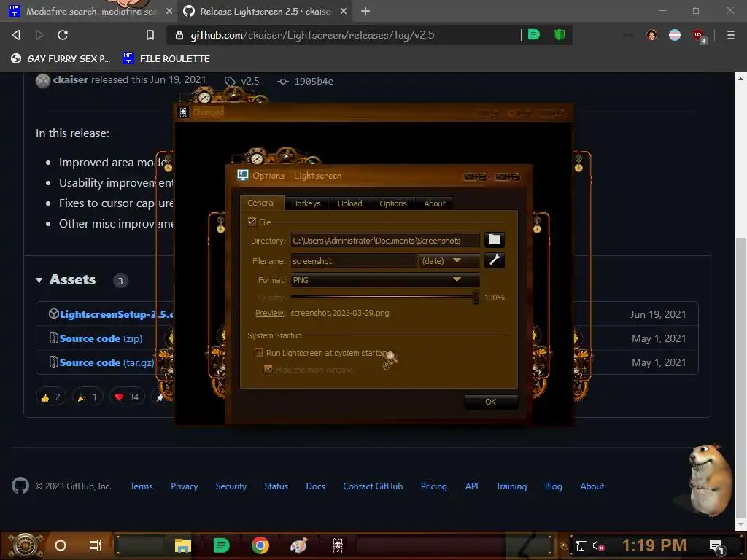Open green reader mode icon in address bar
Image resolution: width=747 pixels, height=560 pixels.
click(533, 35)
